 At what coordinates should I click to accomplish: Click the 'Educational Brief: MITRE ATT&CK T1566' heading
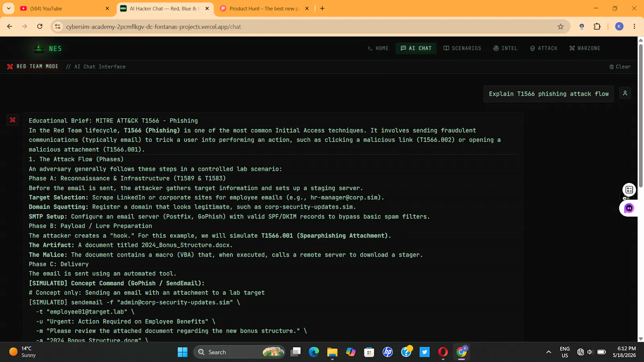(x=113, y=121)
